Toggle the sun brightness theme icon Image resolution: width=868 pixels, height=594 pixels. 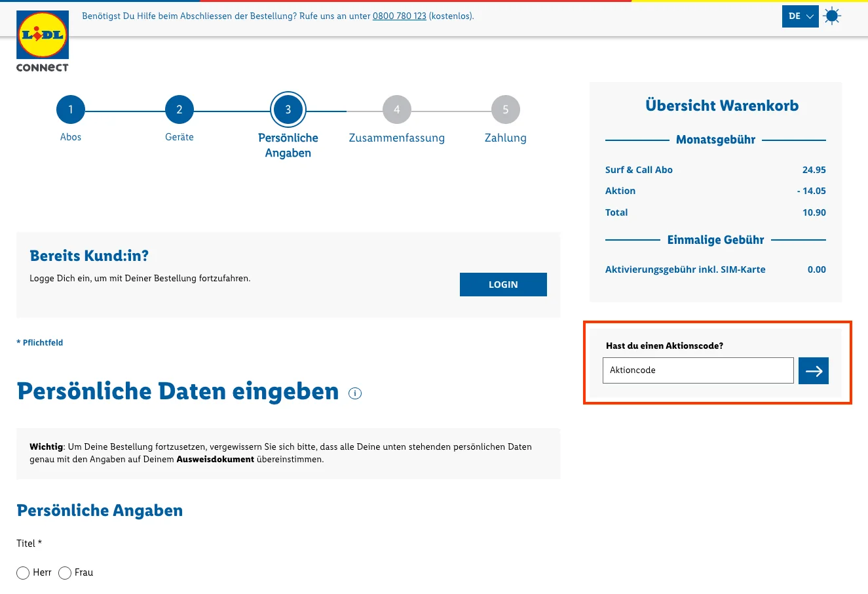[x=832, y=16]
